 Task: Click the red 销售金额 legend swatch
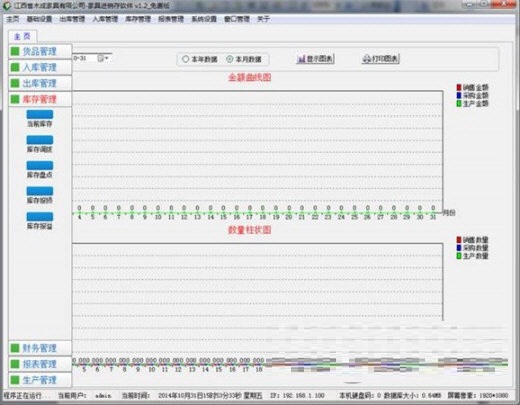click(x=459, y=88)
